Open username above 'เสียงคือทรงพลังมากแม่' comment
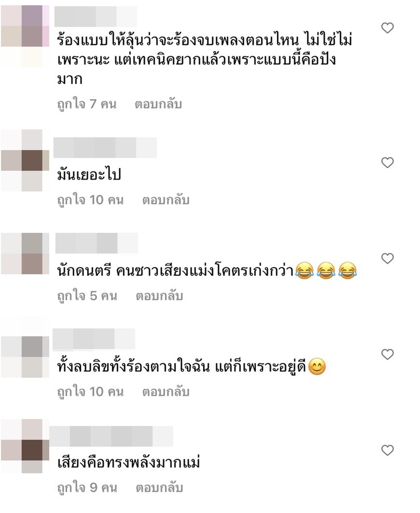This screenshot has width=420, height=513. (111, 436)
